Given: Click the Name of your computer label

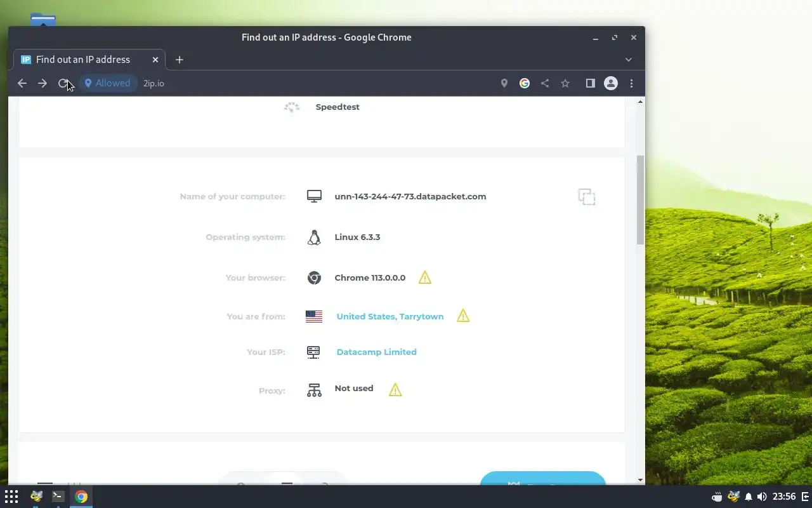Looking at the screenshot, I should [233, 196].
